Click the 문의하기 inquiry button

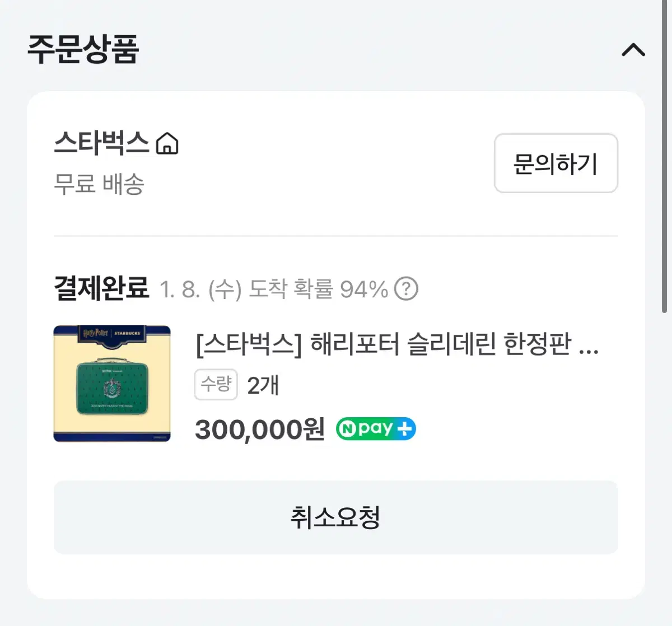[556, 163]
